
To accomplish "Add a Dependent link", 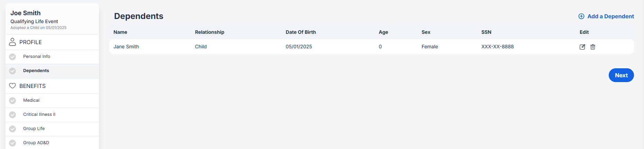I will (x=610, y=16).
